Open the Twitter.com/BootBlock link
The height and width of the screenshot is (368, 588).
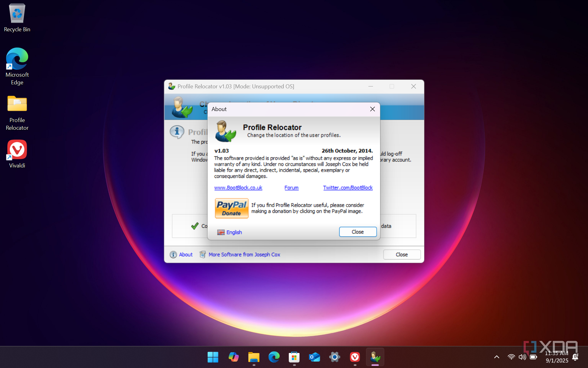[x=348, y=188]
